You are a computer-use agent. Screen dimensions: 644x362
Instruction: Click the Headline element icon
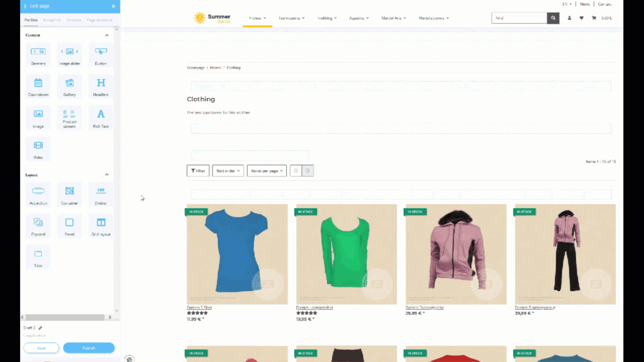coord(101,84)
